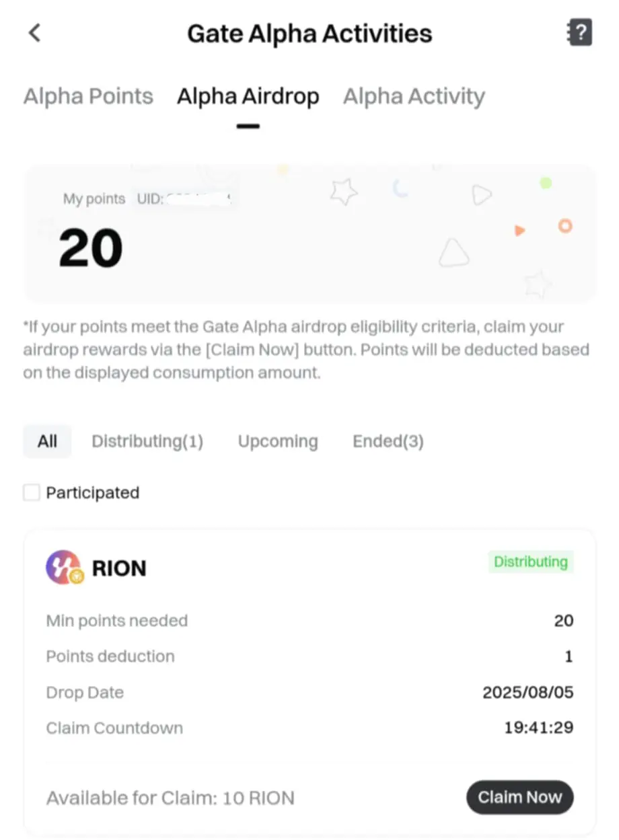The height and width of the screenshot is (840, 619).
Task: Tick the Participated checkbox
Action: tap(32, 492)
